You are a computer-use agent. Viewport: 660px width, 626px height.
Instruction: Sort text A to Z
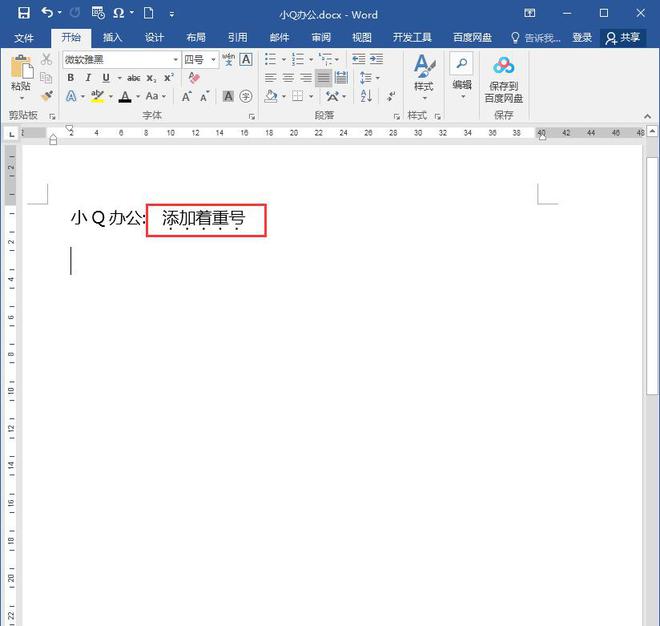click(366, 96)
